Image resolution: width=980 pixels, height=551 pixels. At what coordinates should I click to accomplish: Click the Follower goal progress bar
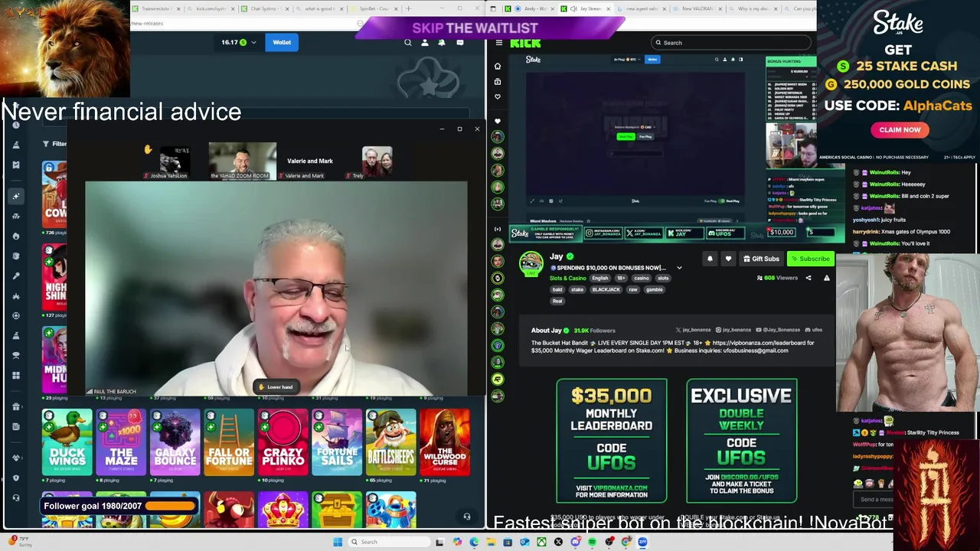pyautogui.click(x=171, y=506)
